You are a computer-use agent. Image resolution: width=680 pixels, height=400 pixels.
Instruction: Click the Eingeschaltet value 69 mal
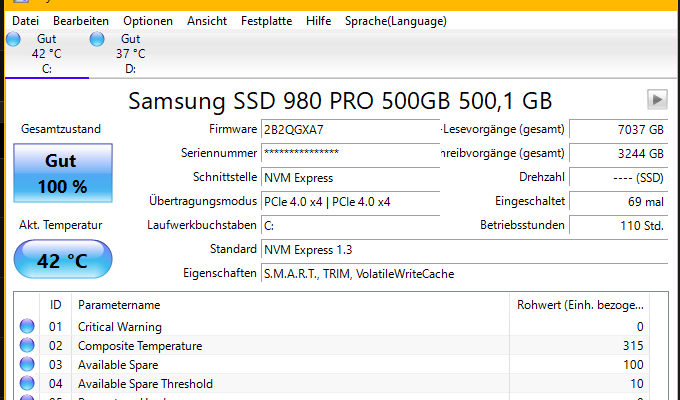(x=618, y=201)
